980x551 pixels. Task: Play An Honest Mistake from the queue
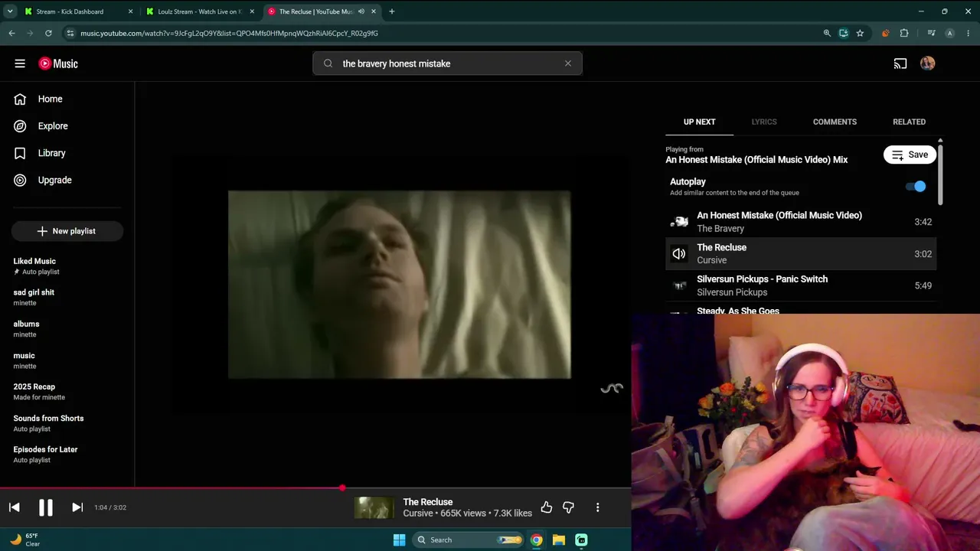801,222
